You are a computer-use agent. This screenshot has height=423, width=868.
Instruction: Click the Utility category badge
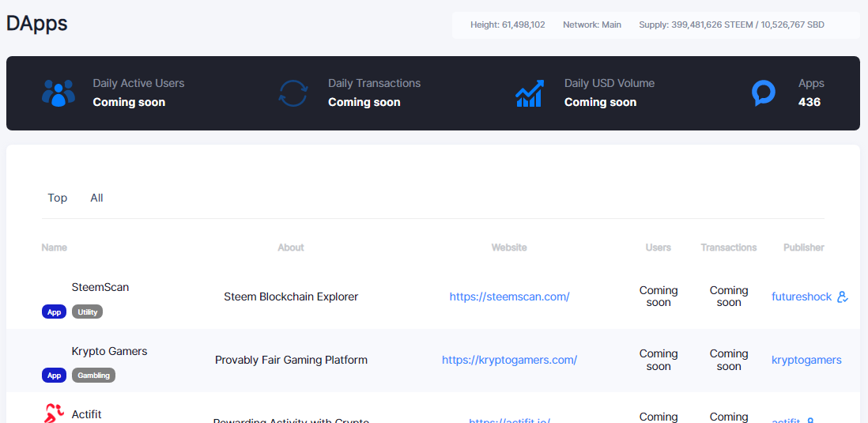click(x=88, y=312)
